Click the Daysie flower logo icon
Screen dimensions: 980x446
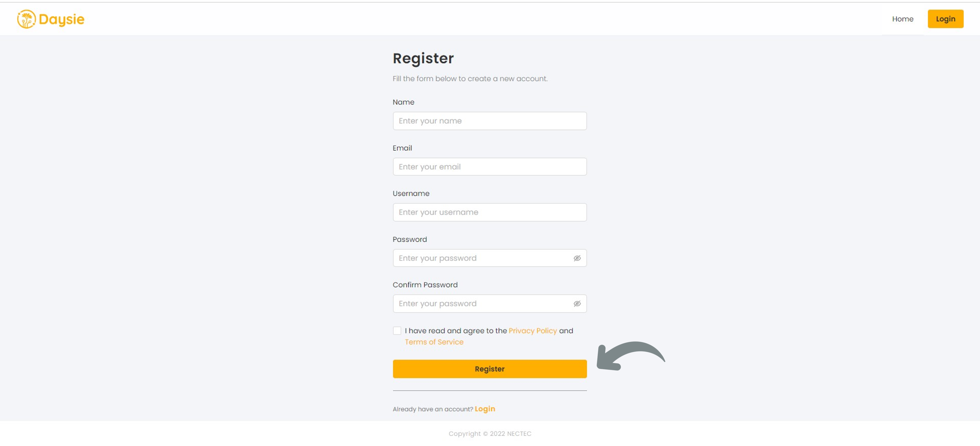26,19
